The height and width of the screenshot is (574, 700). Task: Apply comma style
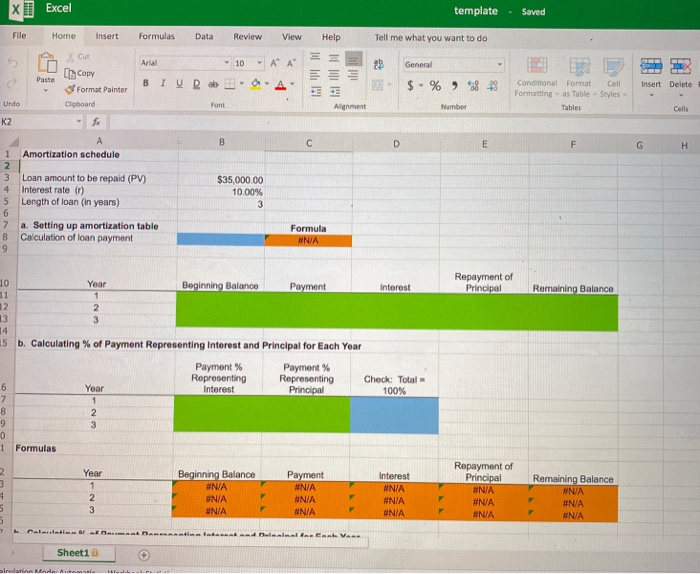454,85
